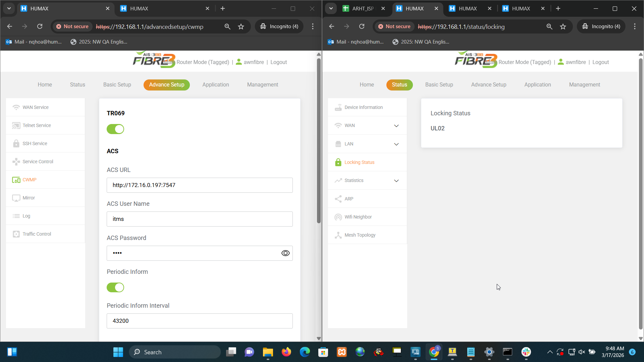The width and height of the screenshot is (644, 362).
Task: Open the Basic Setup tab in the right window
Action: 439,85
